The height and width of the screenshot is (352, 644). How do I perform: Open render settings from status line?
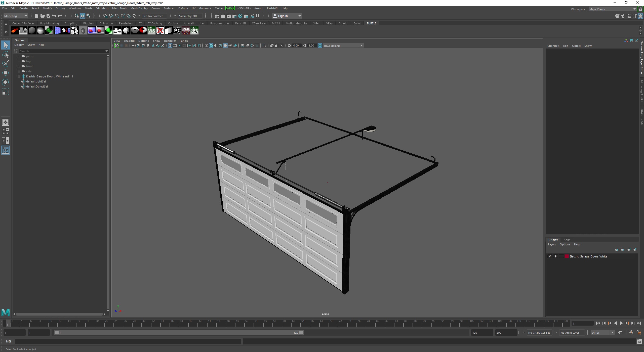pos(234,16)
